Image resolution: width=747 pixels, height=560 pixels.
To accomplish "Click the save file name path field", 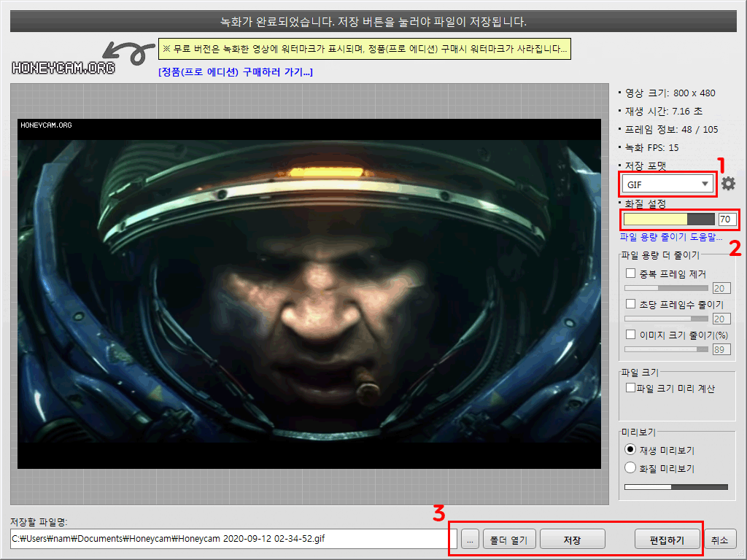I will pyautogui.click(x=233, y=539).
